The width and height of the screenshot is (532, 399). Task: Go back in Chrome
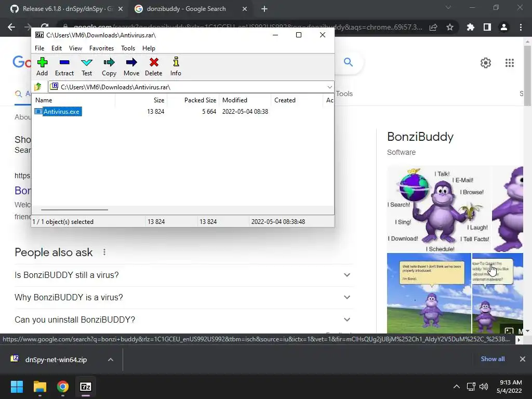click(11, 27)
